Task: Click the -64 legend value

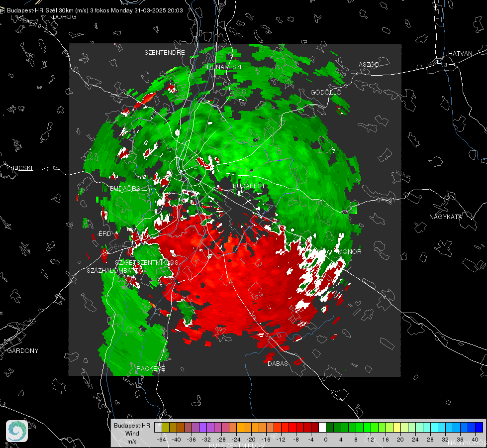Action: [162, 440]
